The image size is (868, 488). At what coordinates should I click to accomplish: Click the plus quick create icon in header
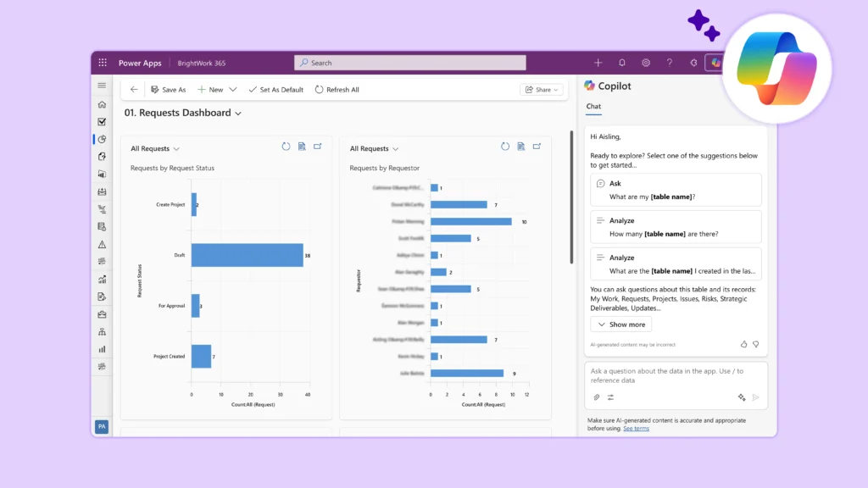click(x=598, y=63)
